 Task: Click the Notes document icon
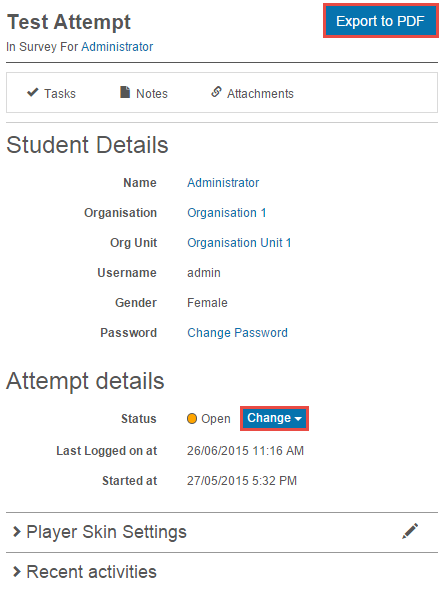(x=125, y=92)
